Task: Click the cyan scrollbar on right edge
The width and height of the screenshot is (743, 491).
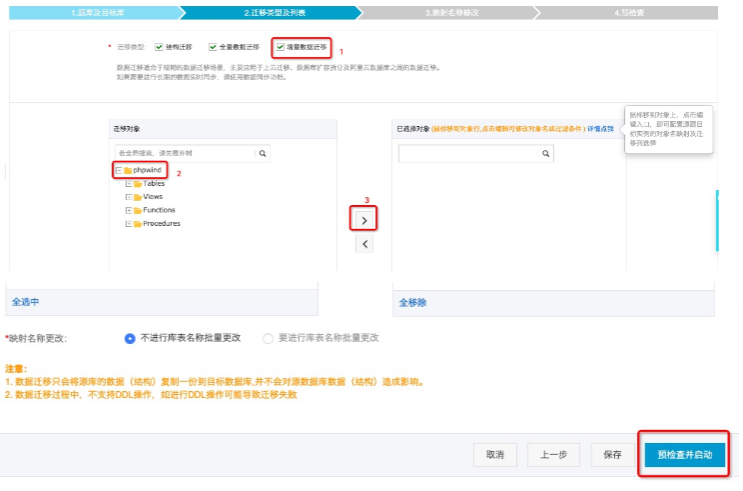Action: click(717, 220)
